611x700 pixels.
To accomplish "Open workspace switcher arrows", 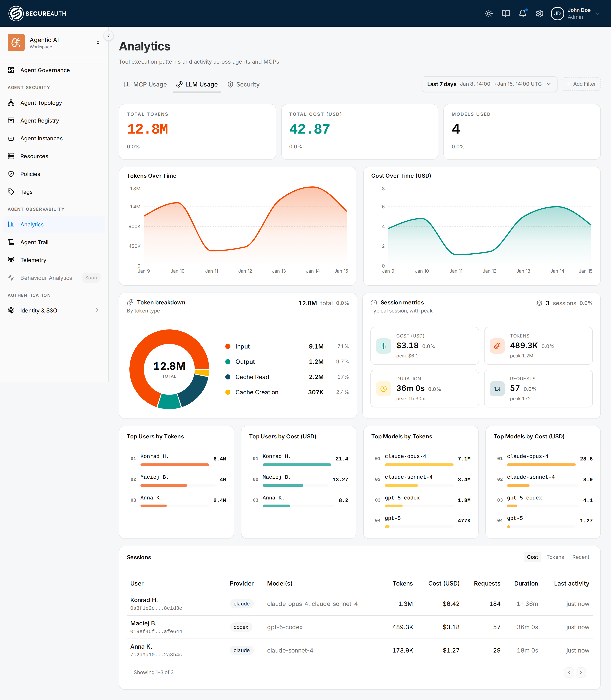I will click(x=98, y=43).
